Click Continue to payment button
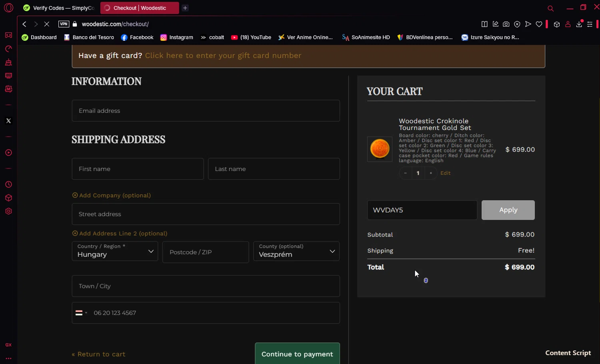 (297, 354)
